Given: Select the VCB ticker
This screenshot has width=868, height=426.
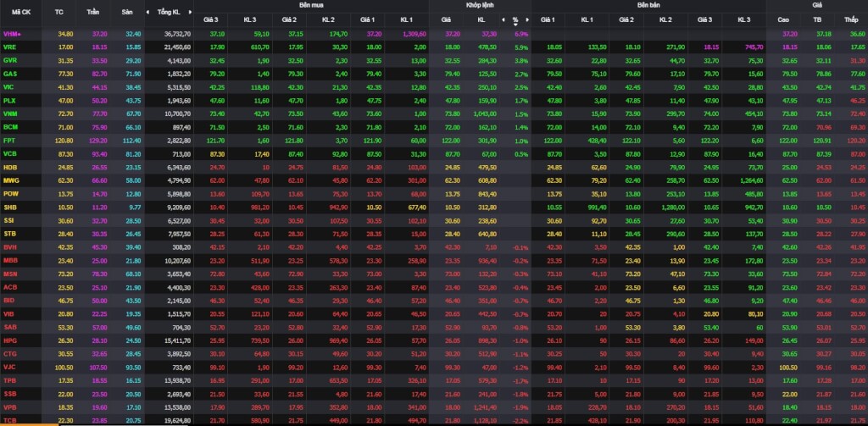Looking at the screenshot, I should point(9,153).
